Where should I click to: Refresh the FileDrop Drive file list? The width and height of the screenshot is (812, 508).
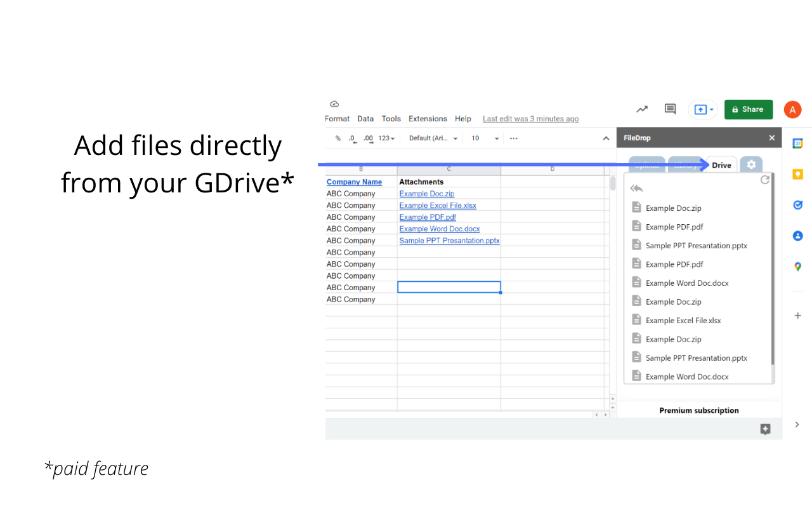click(765, 180)
